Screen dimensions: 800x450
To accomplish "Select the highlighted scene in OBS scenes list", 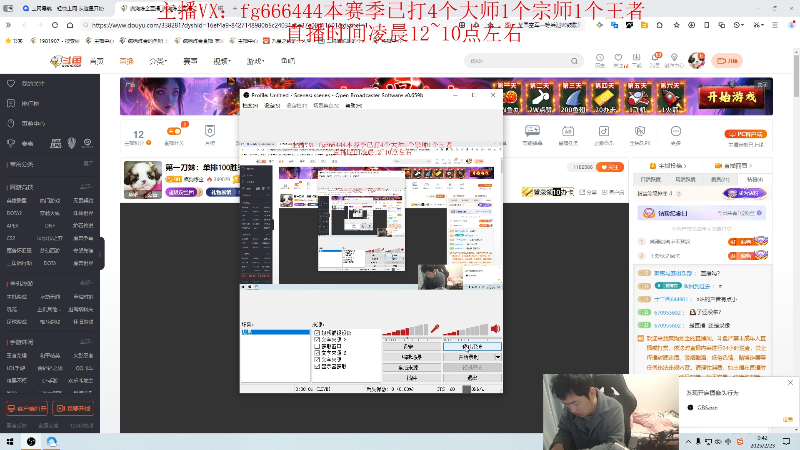I will pyautogui.click(x=275, y=332).
